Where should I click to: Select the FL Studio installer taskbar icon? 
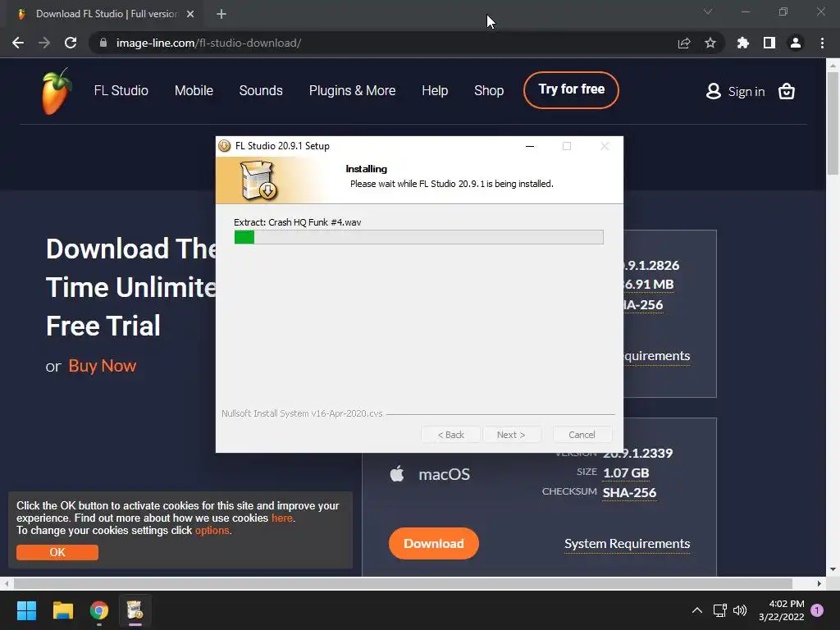pos(135,610)
